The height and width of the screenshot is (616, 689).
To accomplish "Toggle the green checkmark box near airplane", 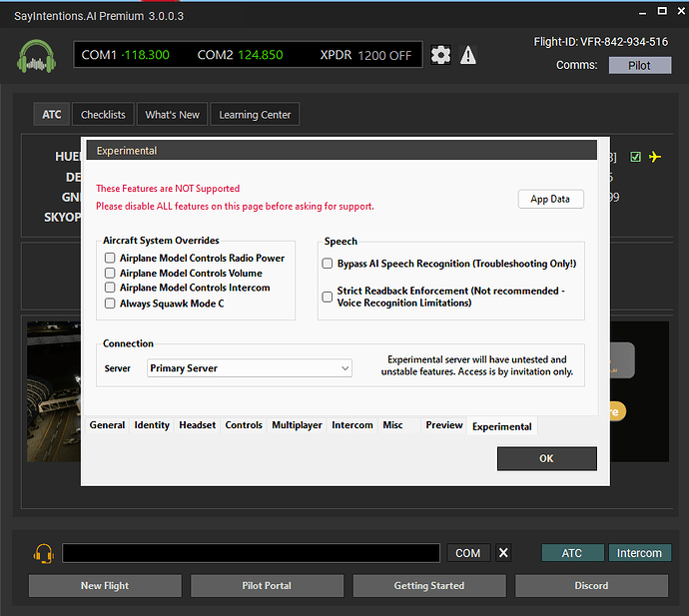I will [x=635, y=157].
